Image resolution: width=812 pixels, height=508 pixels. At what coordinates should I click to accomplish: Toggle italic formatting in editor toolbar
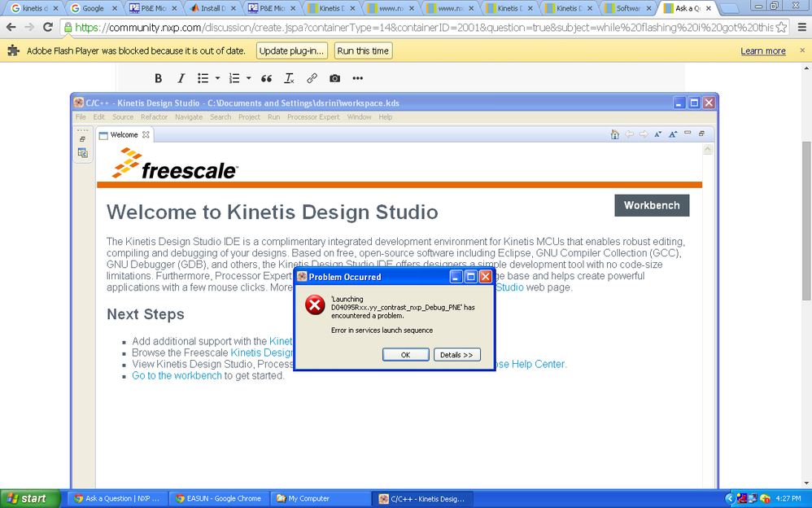[181, 78]
